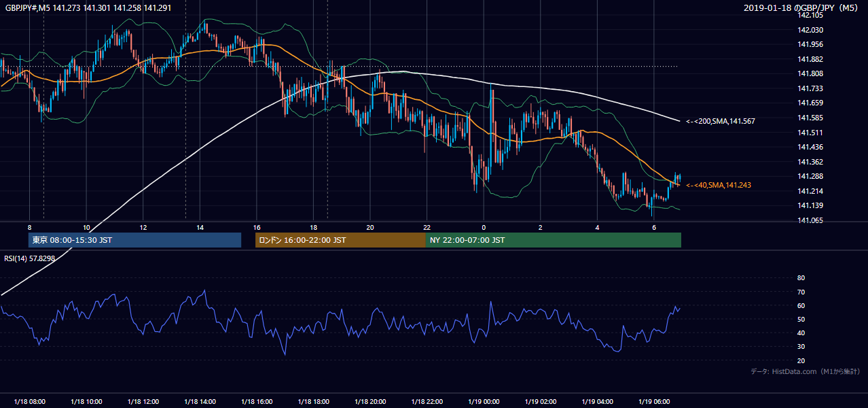Screen dimensions: 868x408
Task: Click the bottom date label 1/18 20:00
Action: [x=370, y=401]
